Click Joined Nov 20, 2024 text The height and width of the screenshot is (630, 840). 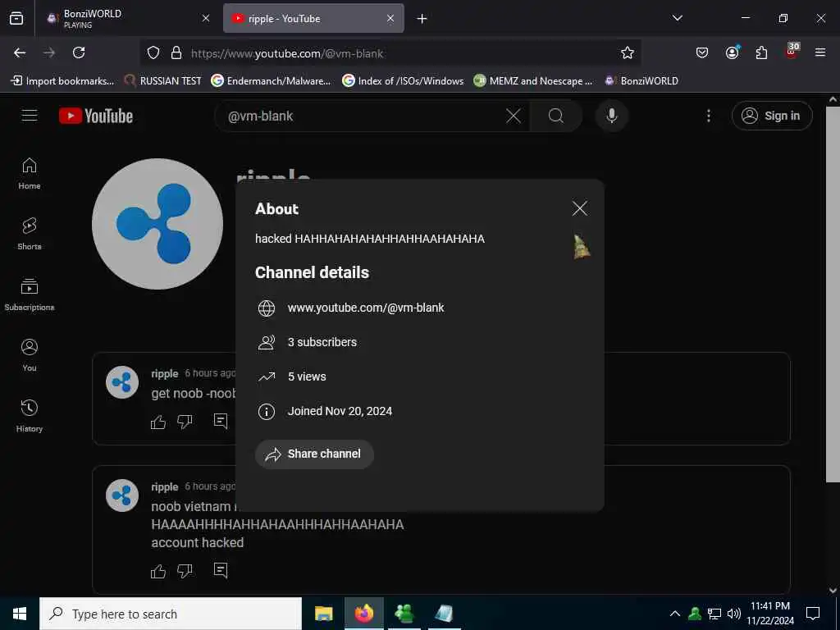pyautogui.click(x=340, y=411)
